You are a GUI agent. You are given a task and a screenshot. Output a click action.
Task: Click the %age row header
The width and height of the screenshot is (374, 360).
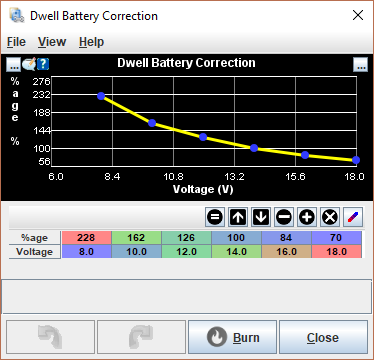tap(35, 238)
